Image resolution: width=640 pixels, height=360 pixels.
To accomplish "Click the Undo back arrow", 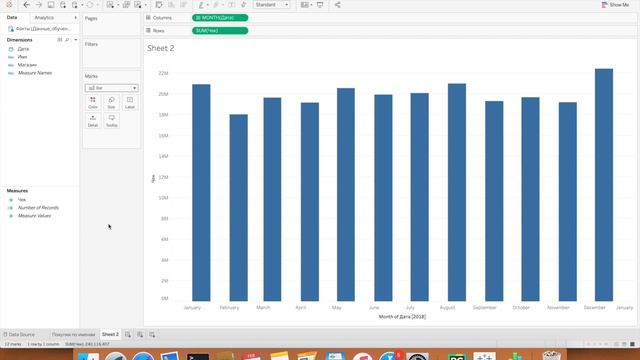I will point(27,5).
